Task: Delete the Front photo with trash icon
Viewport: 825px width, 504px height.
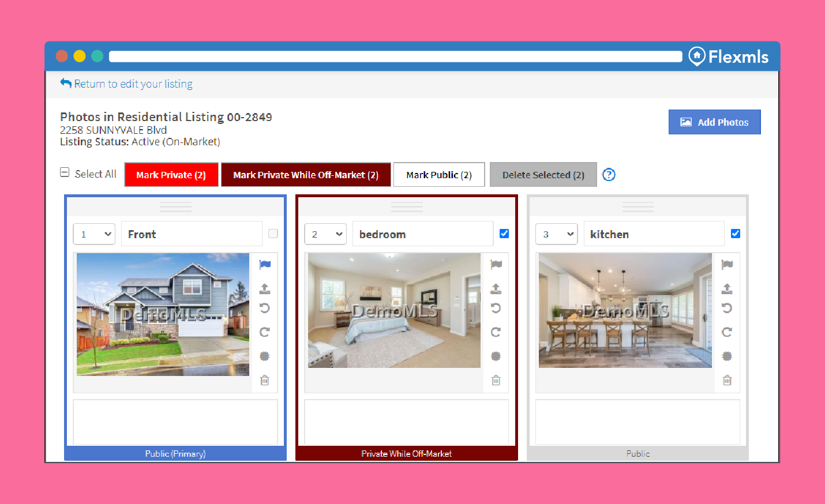Action: (265, 380)
